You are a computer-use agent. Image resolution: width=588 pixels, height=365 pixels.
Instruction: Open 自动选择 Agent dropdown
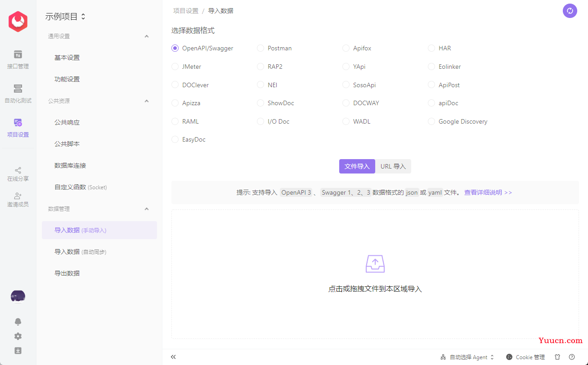(467, 357)
